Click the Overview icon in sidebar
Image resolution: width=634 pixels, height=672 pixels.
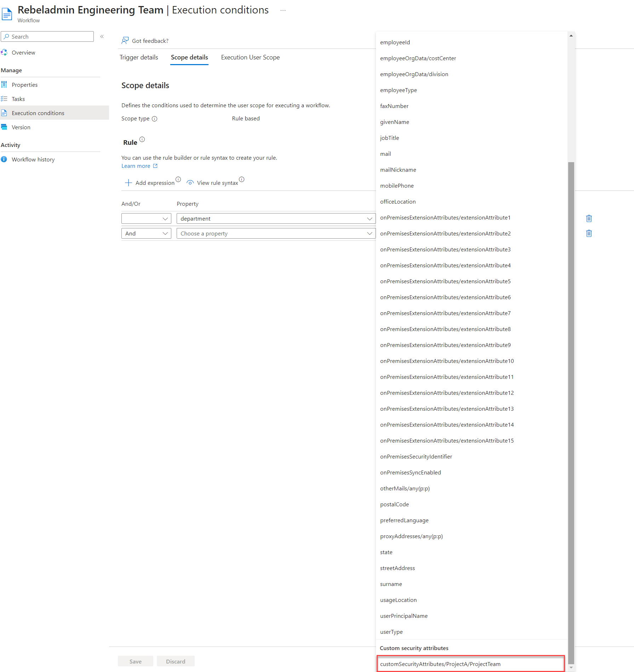pos(4,52)
